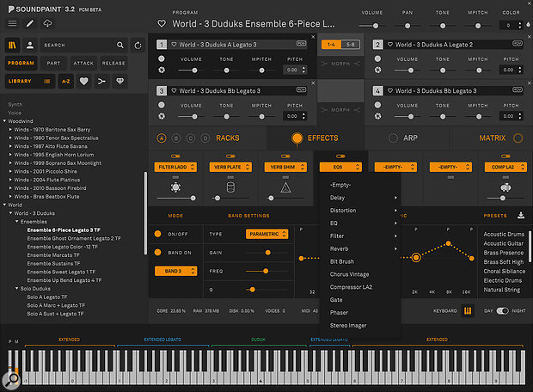Click the Comp LA2 effect icon
The width and height of the screenshot is (533, 392).
[x=505, y=187]
